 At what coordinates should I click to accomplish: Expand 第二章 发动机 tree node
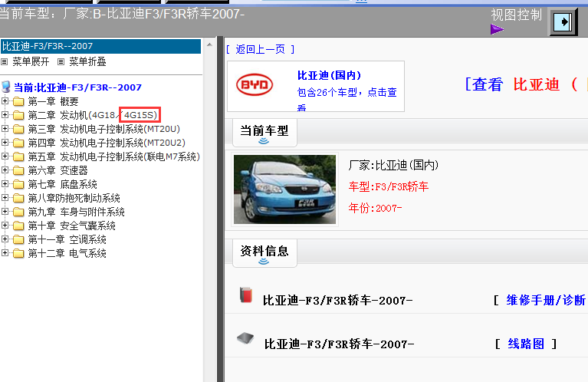5,114
